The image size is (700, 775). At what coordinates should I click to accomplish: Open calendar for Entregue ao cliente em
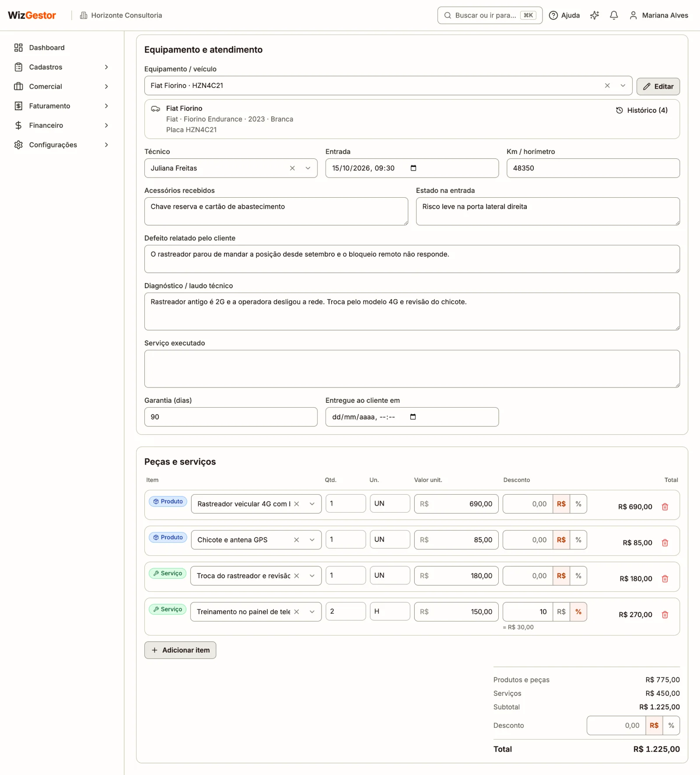[413, 417]
